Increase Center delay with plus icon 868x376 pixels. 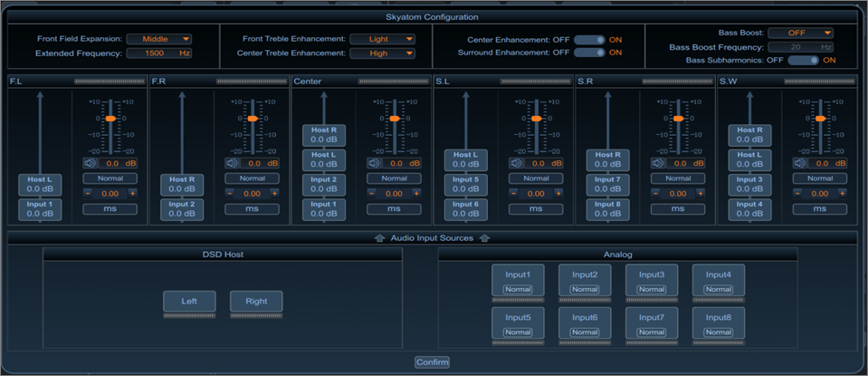click(416, 194)
